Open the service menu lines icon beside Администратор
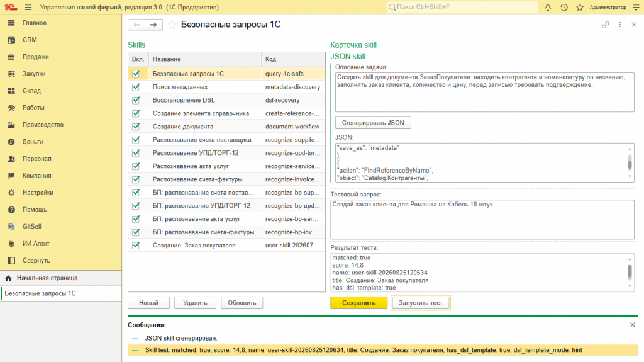The width and height of the screenshot is (644, 362). 636,7
